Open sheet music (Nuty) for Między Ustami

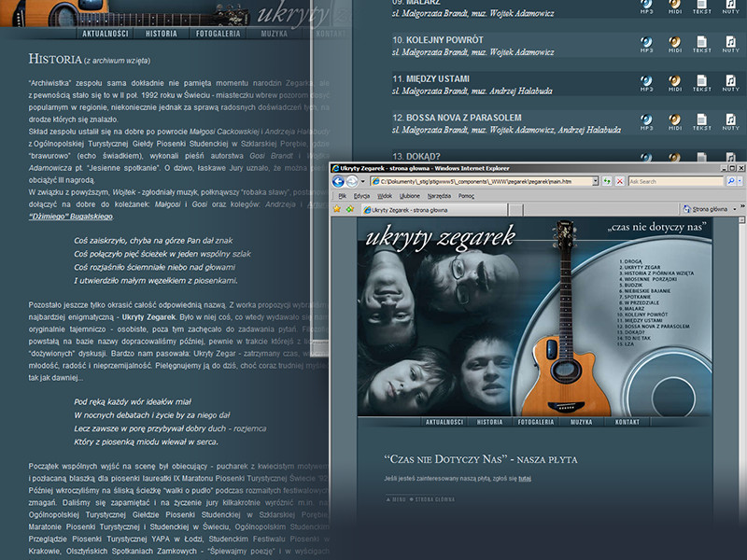click(730, 83)
